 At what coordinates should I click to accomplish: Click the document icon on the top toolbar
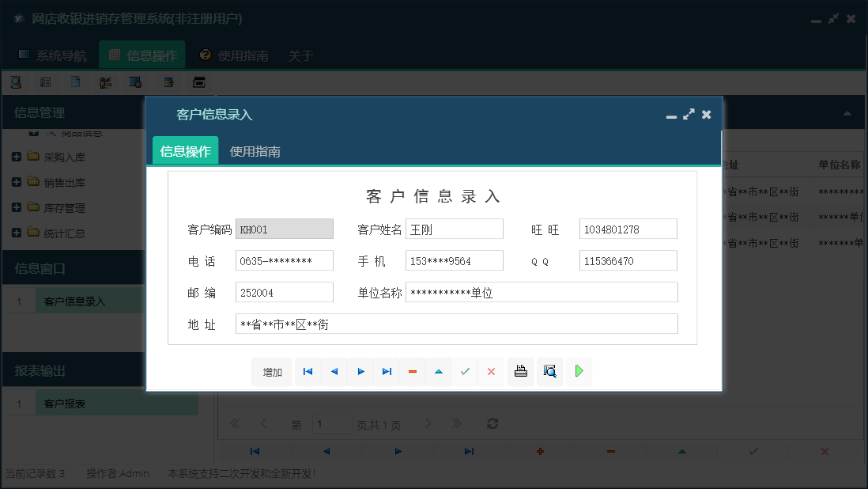[x=76, y=81]
